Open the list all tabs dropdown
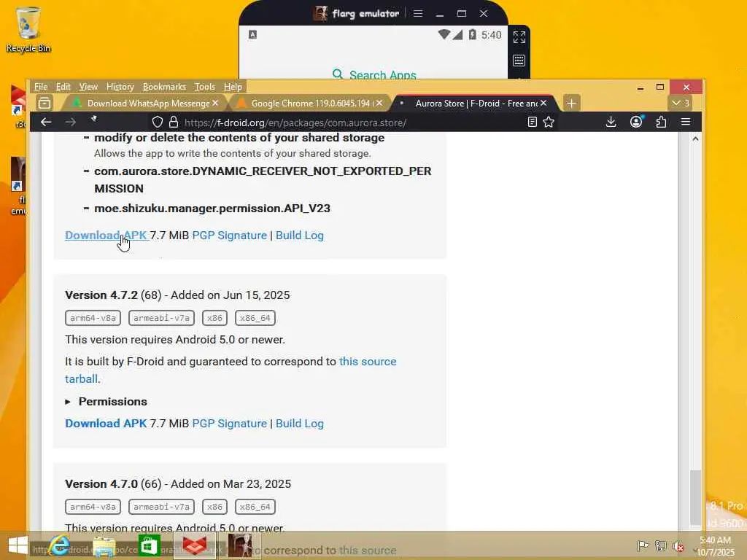The height and width of the screenshot is (560, 747). (x=681, y=103)
